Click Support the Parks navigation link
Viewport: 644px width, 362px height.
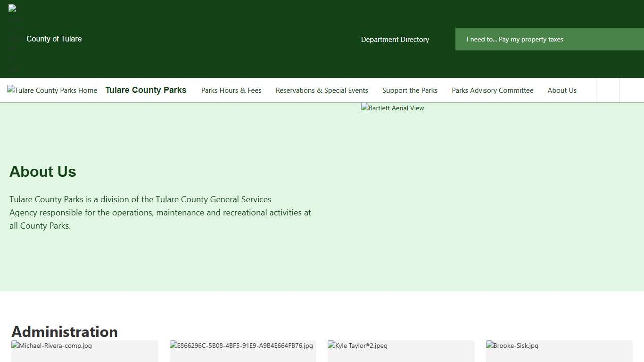click(x=410, y=90)
